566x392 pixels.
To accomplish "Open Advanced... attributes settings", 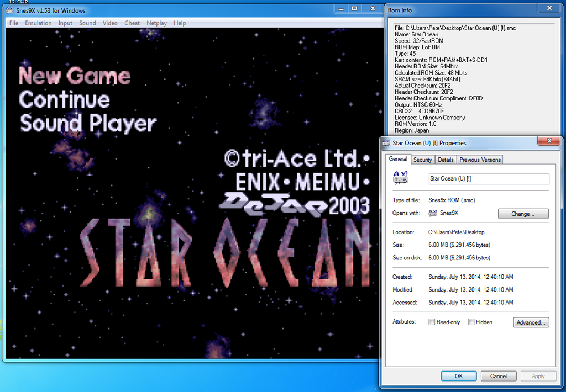I will pos(531,322).
